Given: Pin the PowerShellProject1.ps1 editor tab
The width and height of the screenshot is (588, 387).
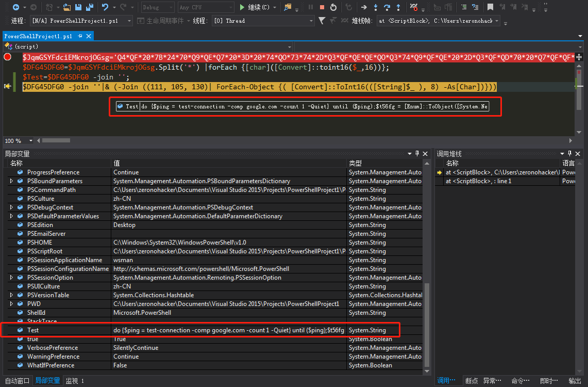Looking at the screenshot, I should [x=80, y=36].
